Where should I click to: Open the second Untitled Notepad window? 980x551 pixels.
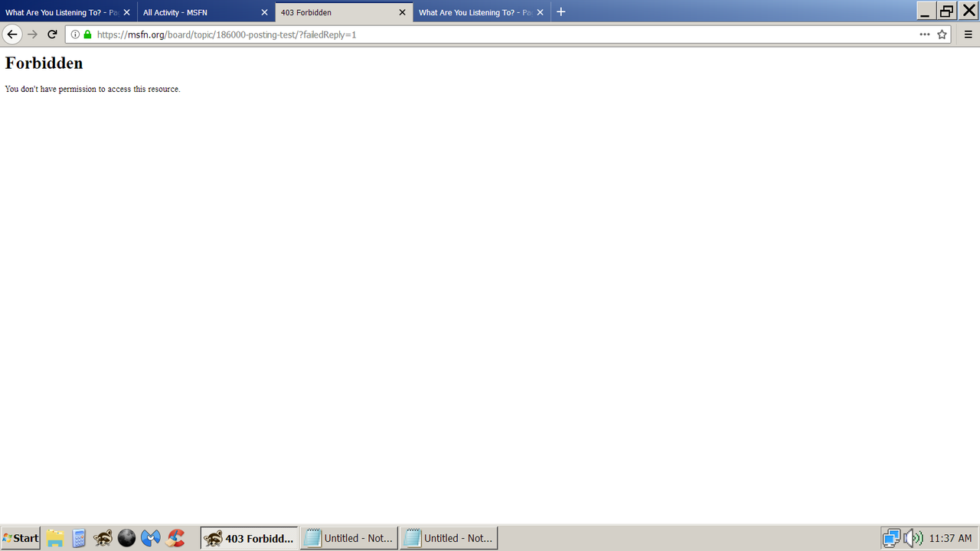pyautogui.click(x=449, y=537)
